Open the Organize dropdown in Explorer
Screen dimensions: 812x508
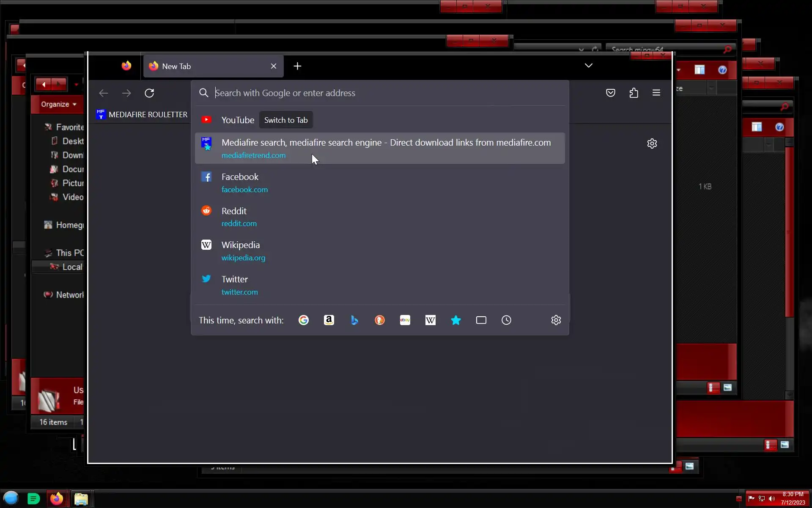coord(59,104)
